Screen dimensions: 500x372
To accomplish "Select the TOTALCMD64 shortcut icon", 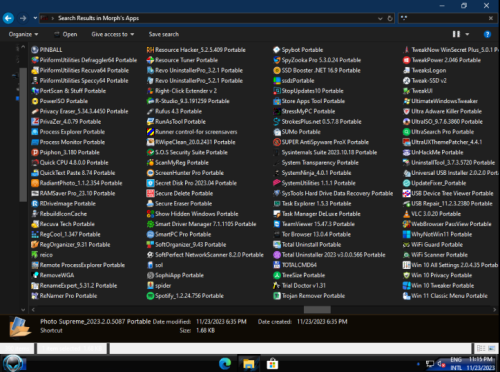I will click(x=277, y=265).
